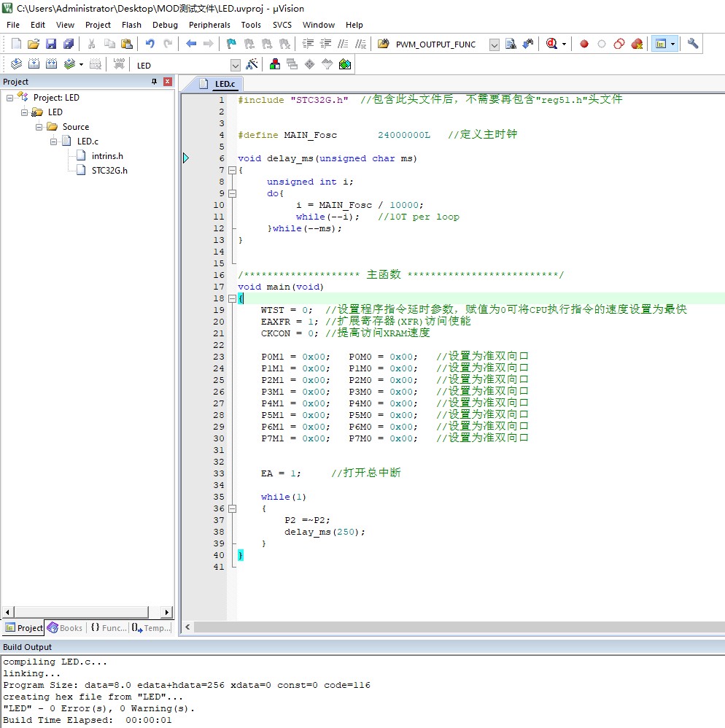
Task: Open the Configuration wrench icon
Action: (x=693, y=44)
